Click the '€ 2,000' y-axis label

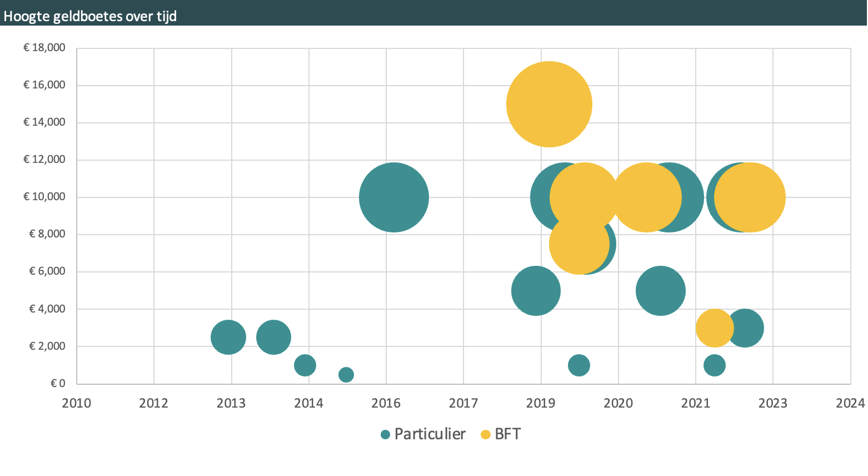click(47, 346)
